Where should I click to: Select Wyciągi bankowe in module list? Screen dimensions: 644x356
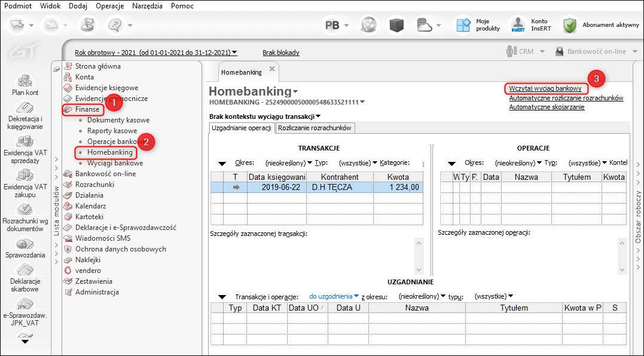(x=115, y=163)
